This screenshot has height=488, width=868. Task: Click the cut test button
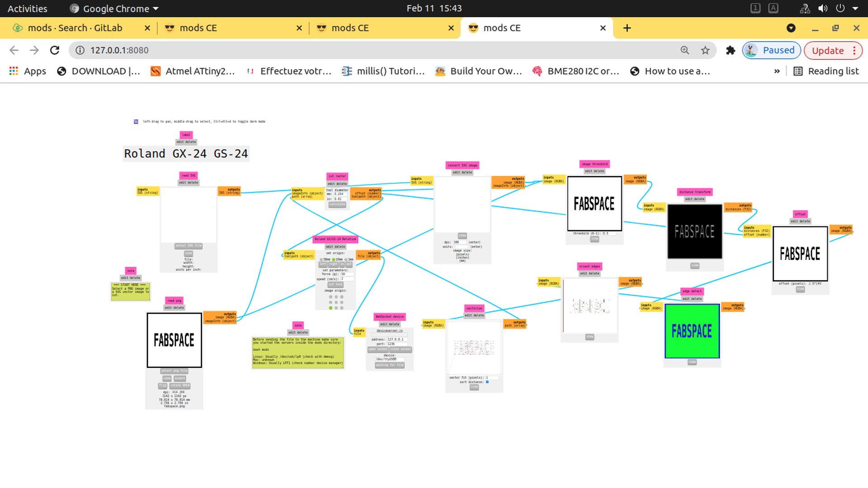pos(335,284)
